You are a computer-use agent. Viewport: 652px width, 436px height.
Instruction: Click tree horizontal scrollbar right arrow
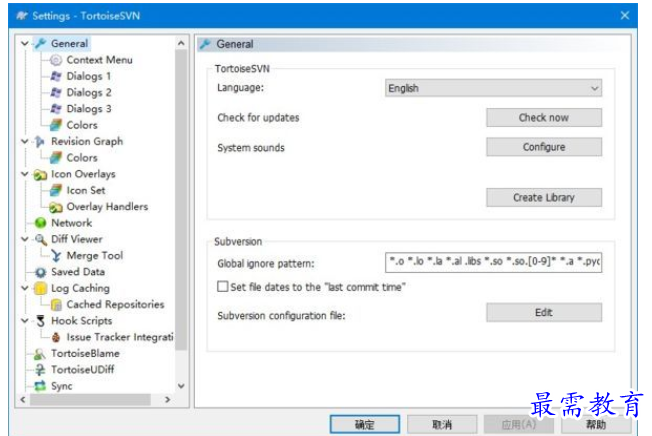(x=168, y=399)
